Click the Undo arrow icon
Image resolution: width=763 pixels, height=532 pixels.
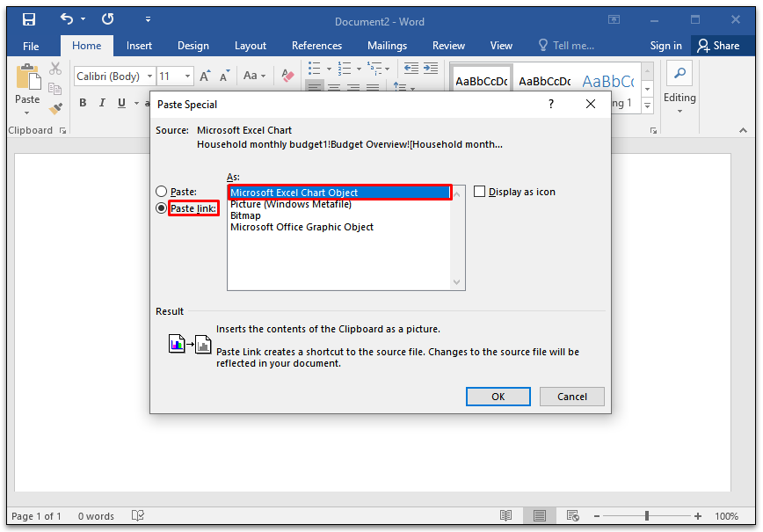[67, 19]
